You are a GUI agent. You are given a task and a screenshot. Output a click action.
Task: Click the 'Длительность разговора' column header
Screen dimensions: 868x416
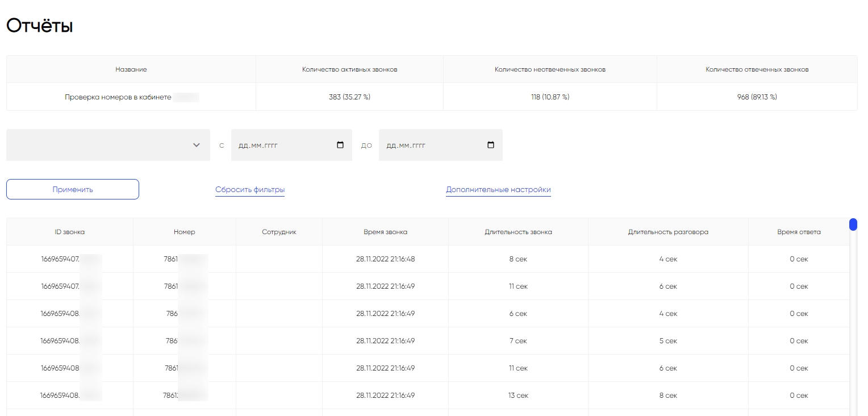point(668,232)
